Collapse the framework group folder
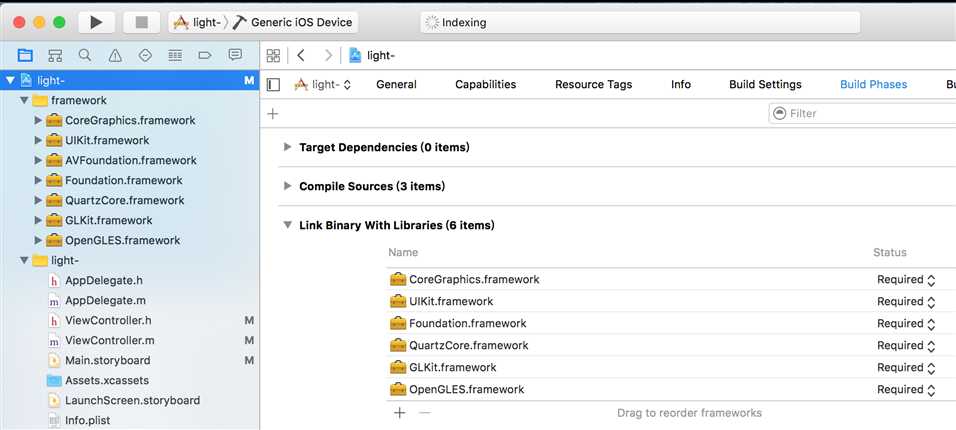Screen dimensions: 956x430 (x=24, y=100)
